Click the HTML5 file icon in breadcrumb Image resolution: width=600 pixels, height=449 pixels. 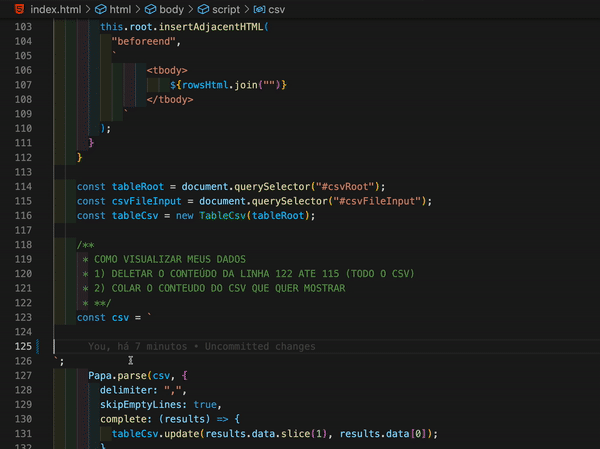click(19, 9)
